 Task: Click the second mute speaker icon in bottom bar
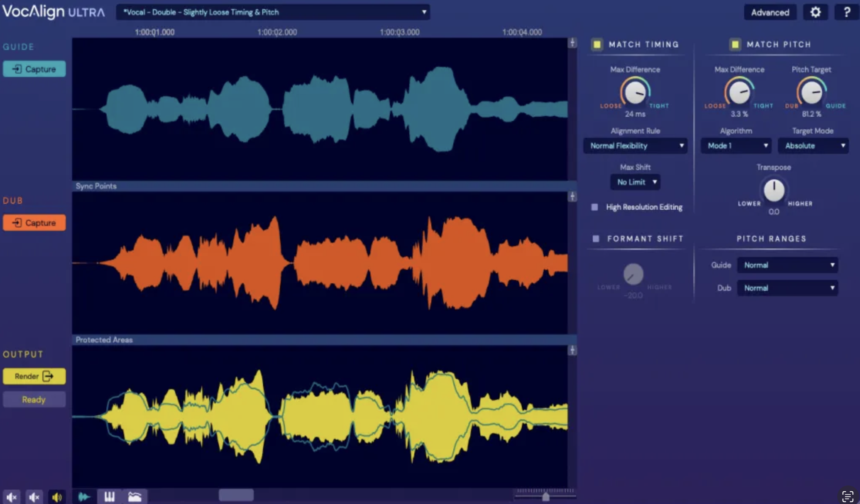point(34,497)
